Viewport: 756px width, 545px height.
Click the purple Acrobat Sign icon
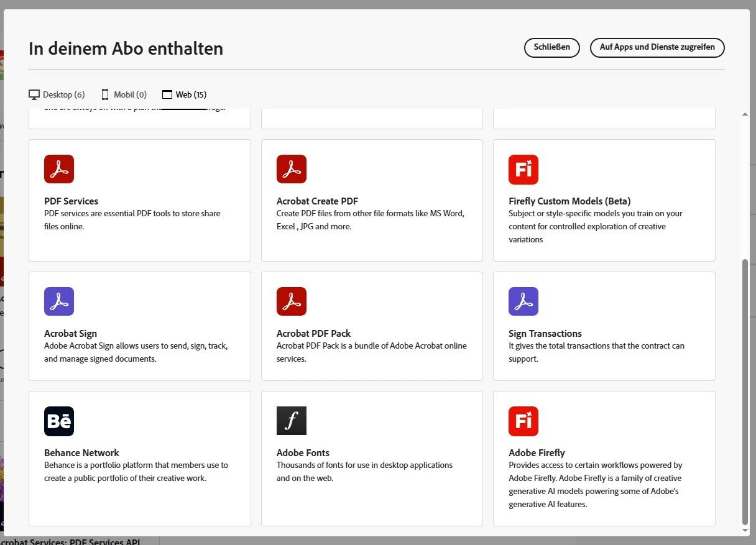pyautogui.click(x=59, y=301)
